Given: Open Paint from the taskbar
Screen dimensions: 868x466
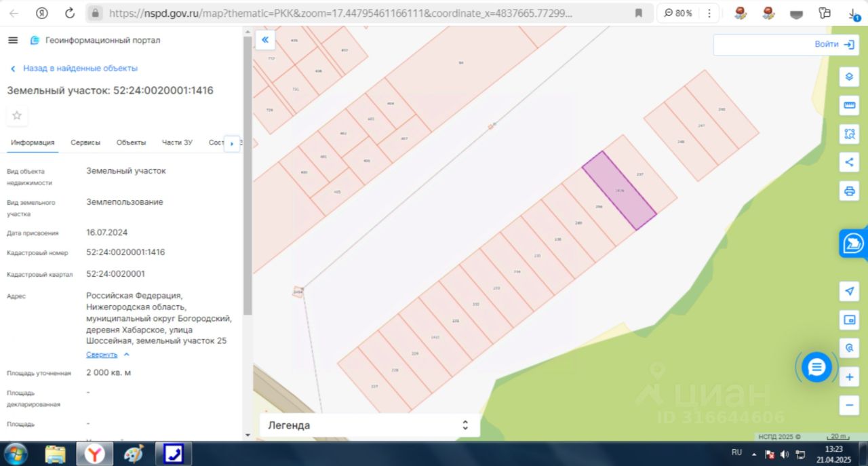Looking at the screenshot, I should point(134,453).
